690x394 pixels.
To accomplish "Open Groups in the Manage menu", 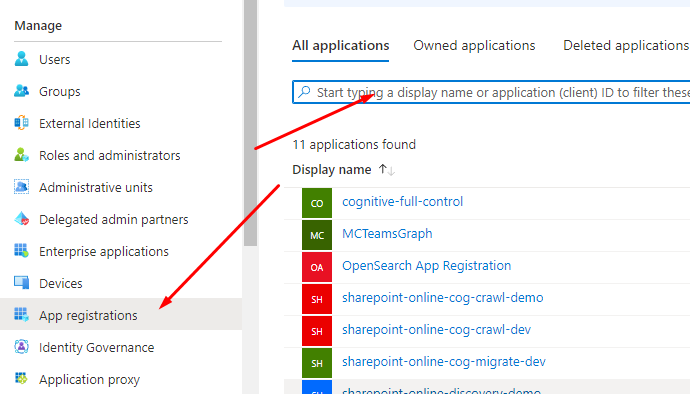I will (x=60, y=92).
